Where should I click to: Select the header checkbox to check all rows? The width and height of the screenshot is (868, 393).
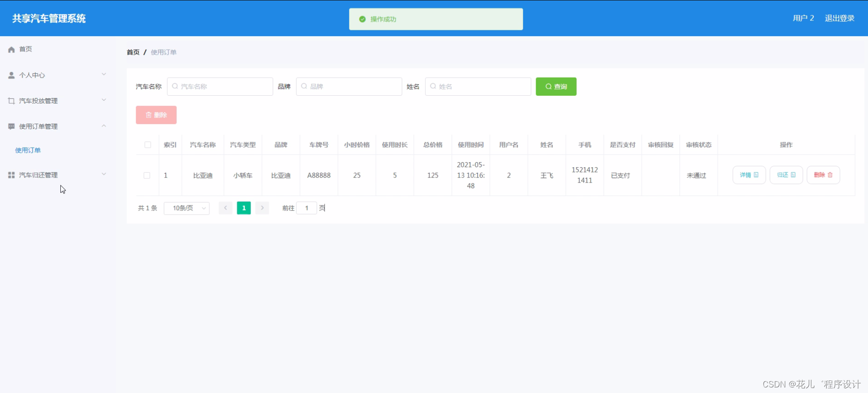pyautogui.click(x=148, y=145)
